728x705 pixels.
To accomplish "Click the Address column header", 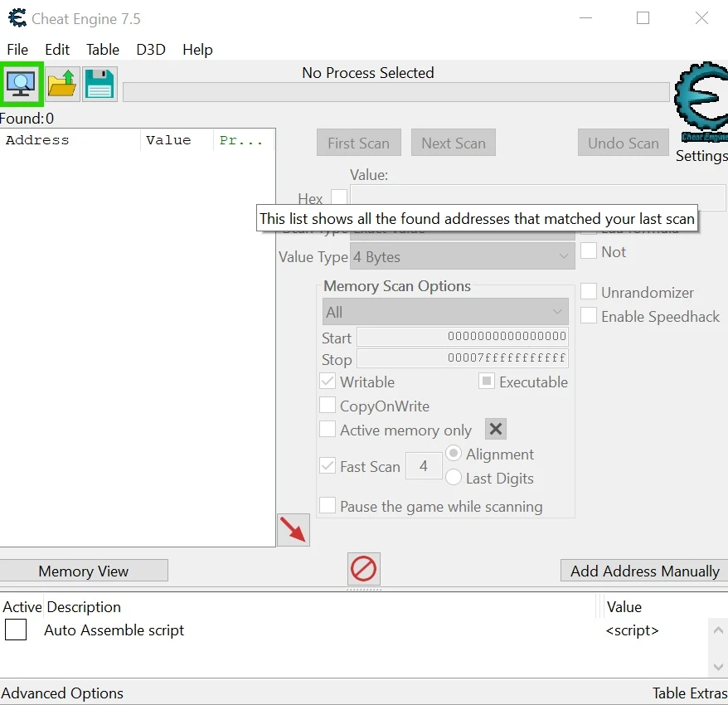I will [70, 140].
